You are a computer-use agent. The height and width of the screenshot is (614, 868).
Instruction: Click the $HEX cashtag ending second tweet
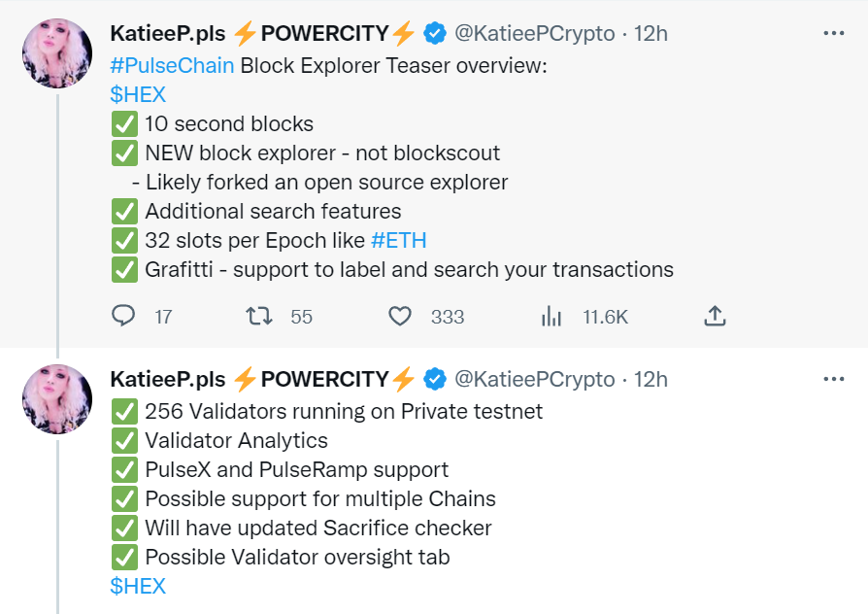pyautogui.click(x=138, y=586)
